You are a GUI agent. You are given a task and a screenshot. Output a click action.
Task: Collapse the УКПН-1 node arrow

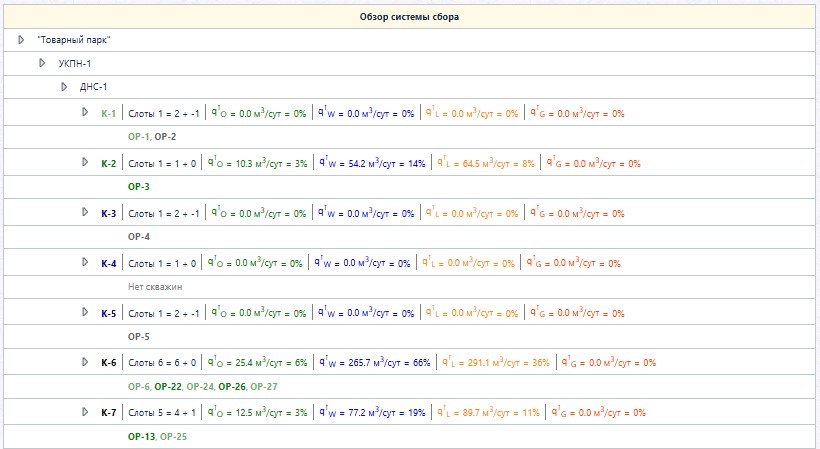click(x=42, y=63)
